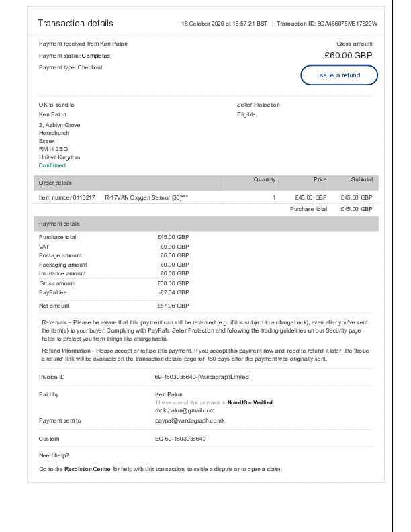Select the Custom value EC-69-1603036640

click(180, 439)
